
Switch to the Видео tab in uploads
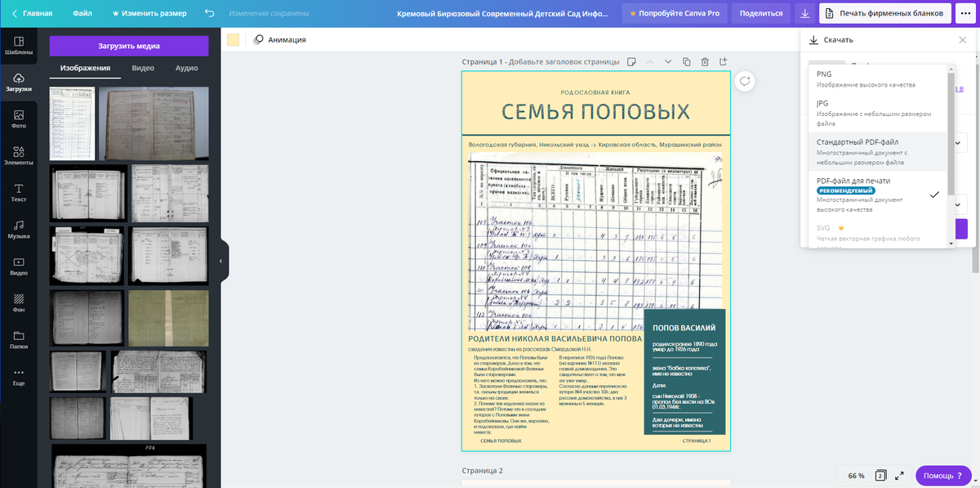[143, 68]
